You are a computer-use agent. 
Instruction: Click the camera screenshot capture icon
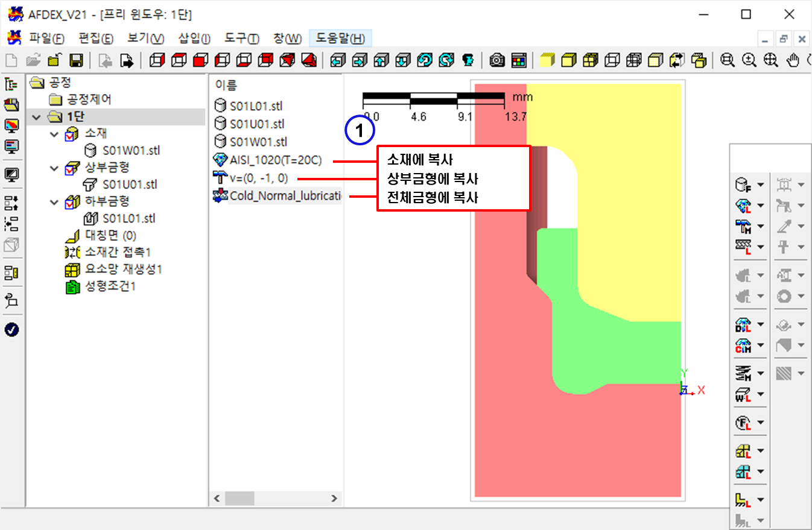496,60
